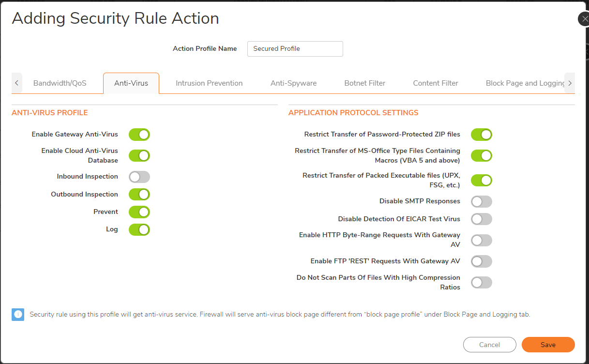The image size is (589, 364).
Task: Toggle the Prevent switch off
Action: 139,212
